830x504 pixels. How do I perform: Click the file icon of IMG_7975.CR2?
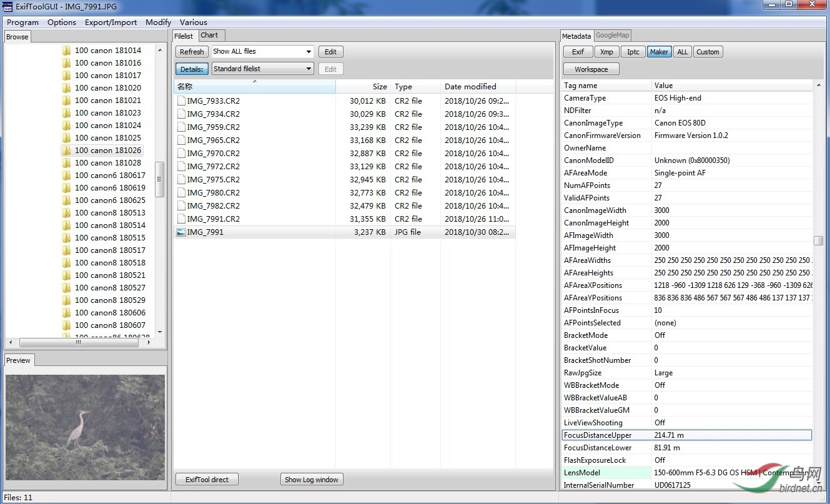pyautogui.click(x=181, y=180)
